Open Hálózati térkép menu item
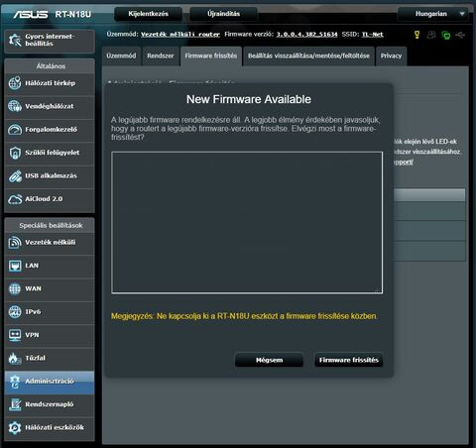476x448 pixels. pyautogui.click(x=50, y=83)
